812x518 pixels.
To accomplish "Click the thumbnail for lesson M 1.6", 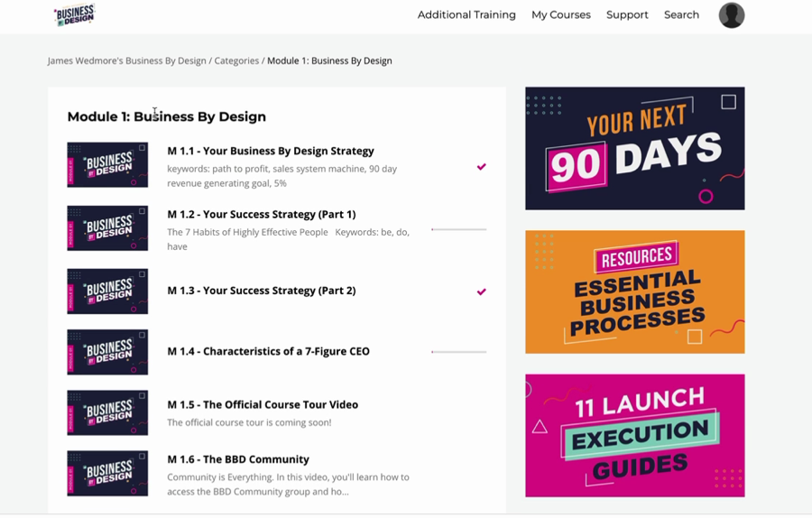I will point(107,474).
